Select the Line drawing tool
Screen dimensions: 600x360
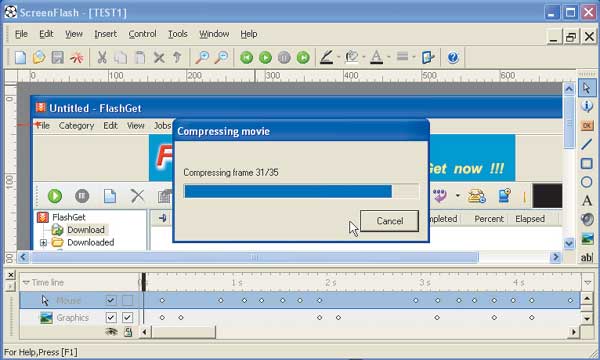click(587, 144)
